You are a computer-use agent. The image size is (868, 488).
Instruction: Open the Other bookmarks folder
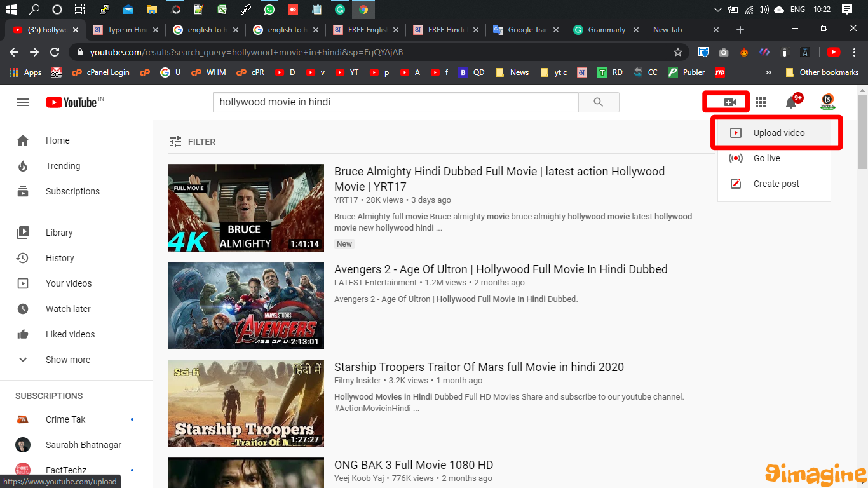[822, 72]
